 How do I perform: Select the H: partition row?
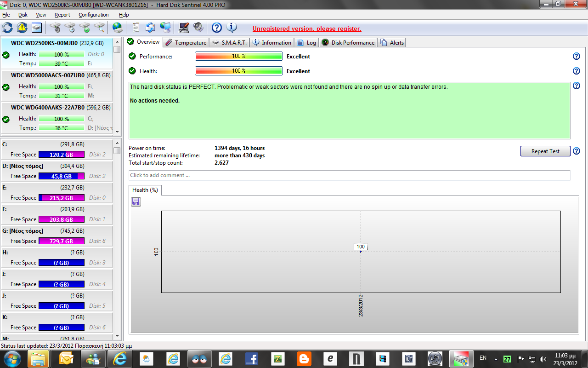coord(57,258)
